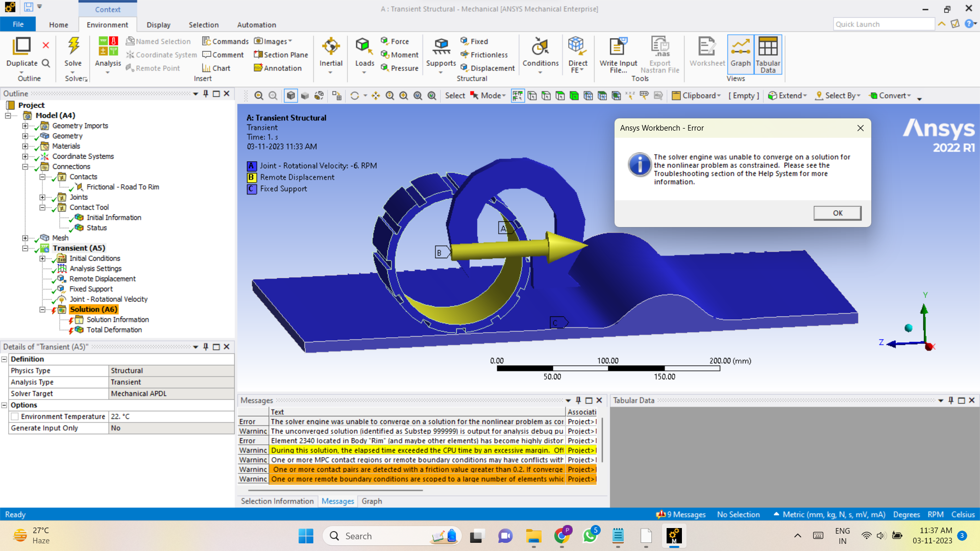Click the red delete X icon
Screen dimensions: 980x551
click(x=46, y=45)
